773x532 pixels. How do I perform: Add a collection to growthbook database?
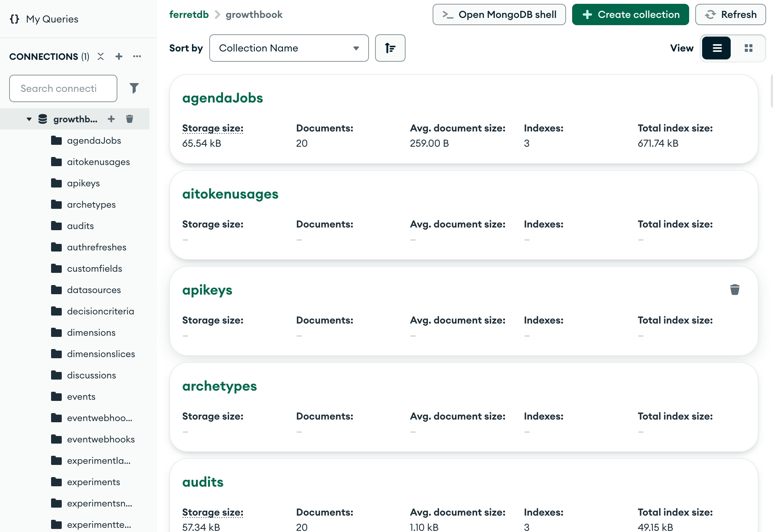click(111, 119)
